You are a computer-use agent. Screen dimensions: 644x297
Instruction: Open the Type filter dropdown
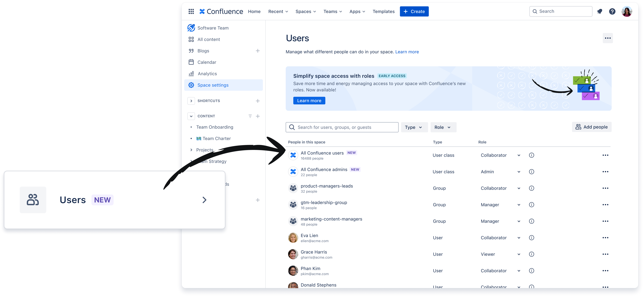(414, 127)
